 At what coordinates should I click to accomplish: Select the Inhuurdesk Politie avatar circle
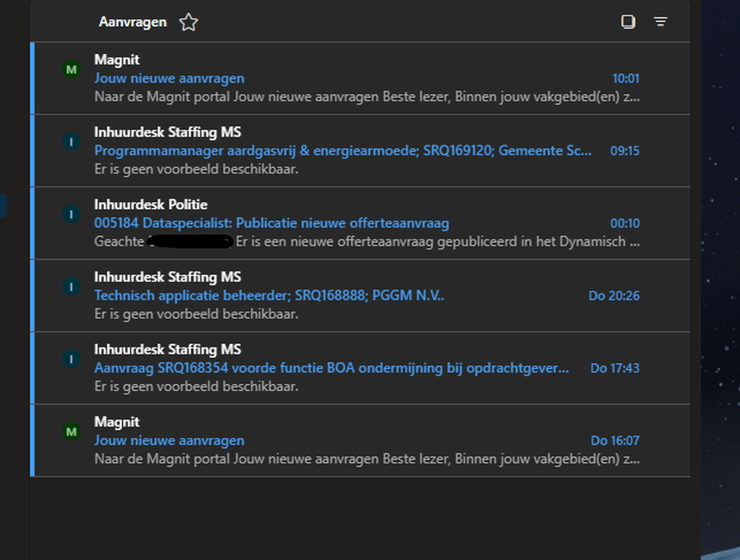(x=71, y=214)
